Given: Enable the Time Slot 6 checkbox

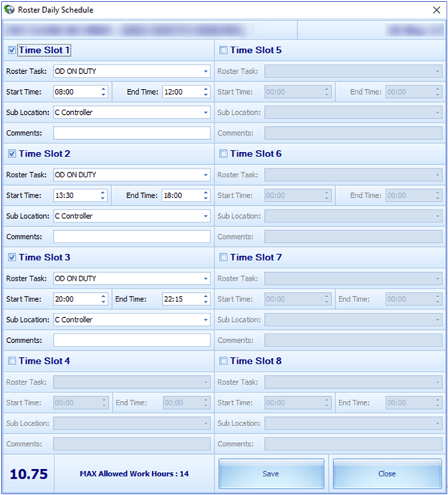Looking at the screenshot, I should tap(223, 154).
